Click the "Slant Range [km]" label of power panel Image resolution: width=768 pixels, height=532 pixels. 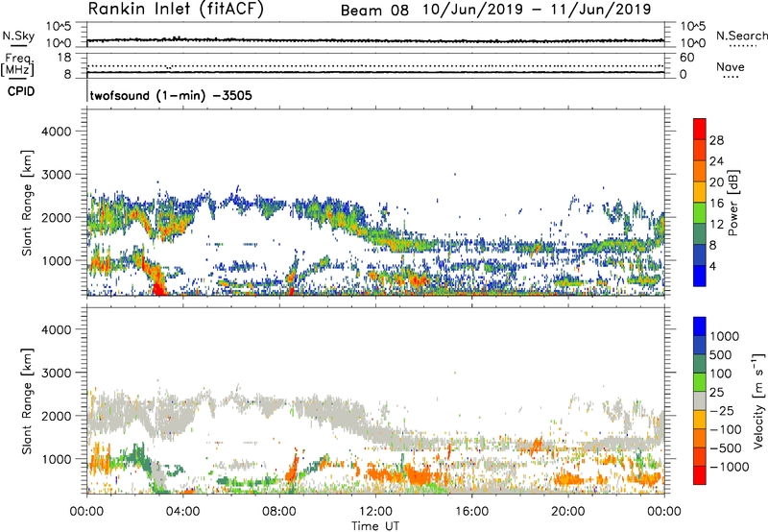tap(27, 203)
